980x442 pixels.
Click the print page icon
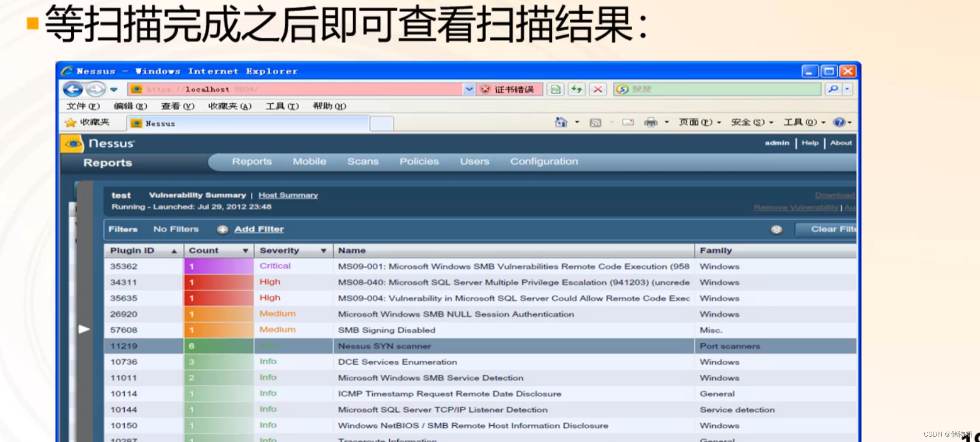pyautogui.click(x=650, y=122)
